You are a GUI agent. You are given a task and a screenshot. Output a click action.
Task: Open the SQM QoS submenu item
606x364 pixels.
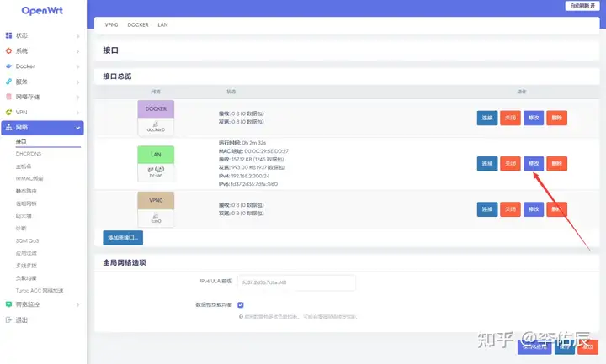(27, 241)
